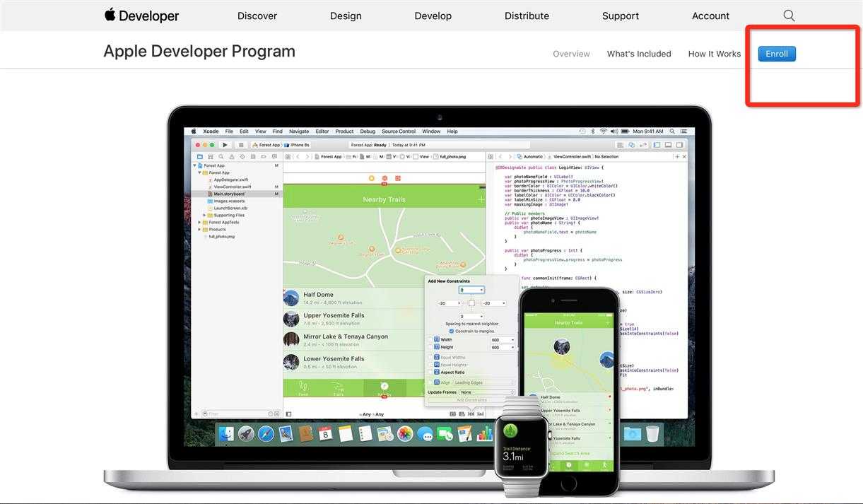Go to Account in the navigation bar
The width and height of the screenshot is (863, 504).
[x=710, y=16]
